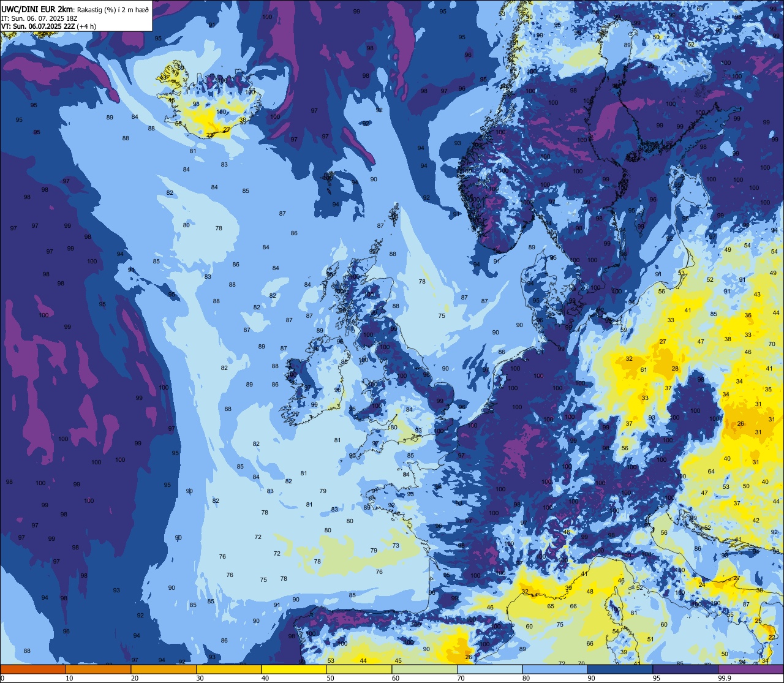
Task: Click the 'Rakastig (%) í 2 m hæð' label
Action: [x=112, y=9]
